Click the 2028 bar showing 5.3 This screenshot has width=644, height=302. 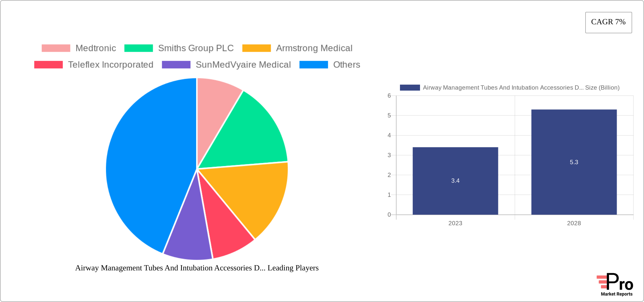coord(574,162)
